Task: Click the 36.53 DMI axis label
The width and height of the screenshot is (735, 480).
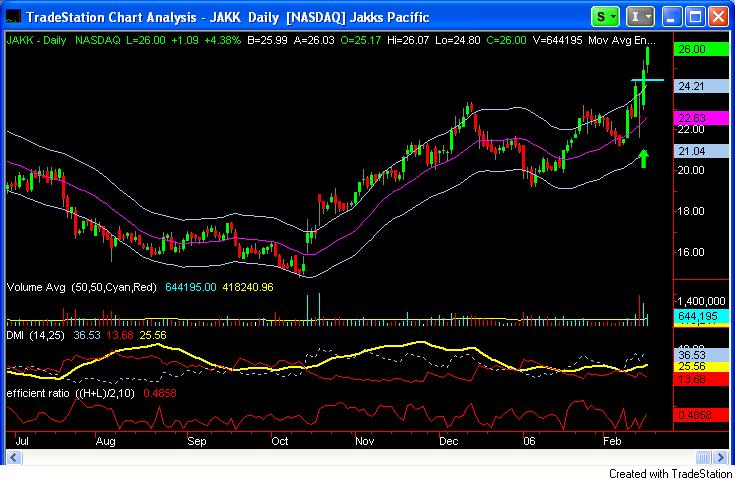Action: (x=701, y=355)
